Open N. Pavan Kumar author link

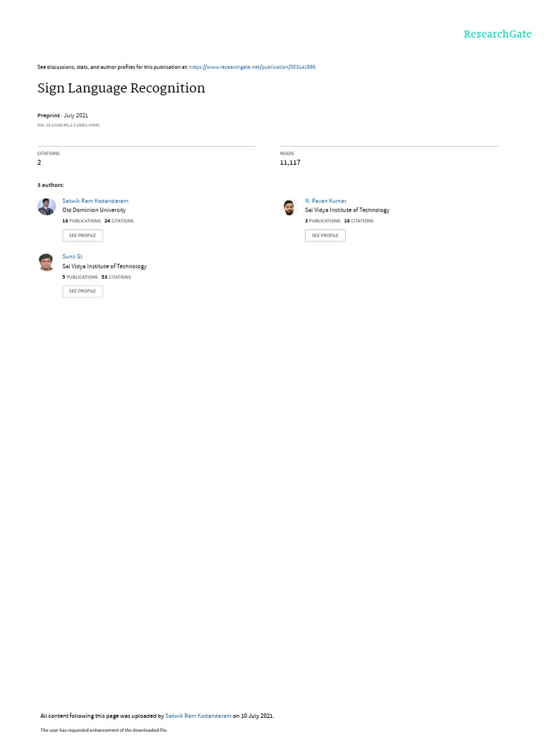click(x=326, y=201)
